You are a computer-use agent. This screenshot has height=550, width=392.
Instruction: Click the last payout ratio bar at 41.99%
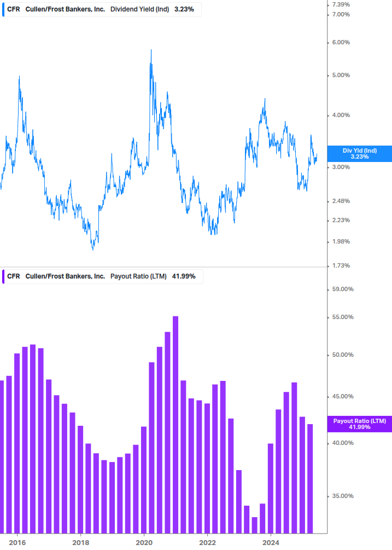(x=310, y=479)
